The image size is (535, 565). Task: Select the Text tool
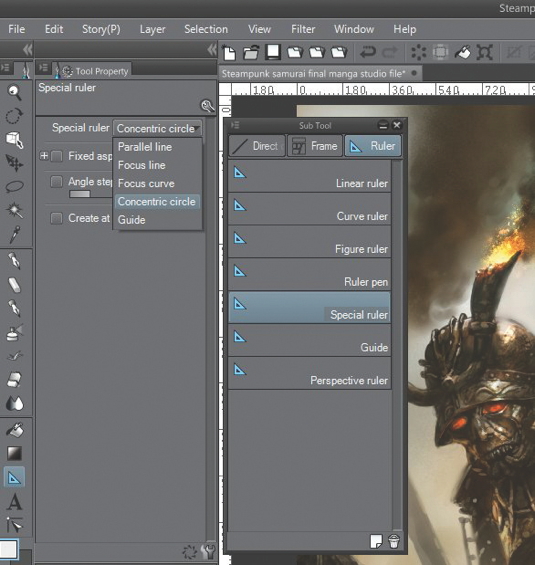pyautogui.click(x=14, y=502)
